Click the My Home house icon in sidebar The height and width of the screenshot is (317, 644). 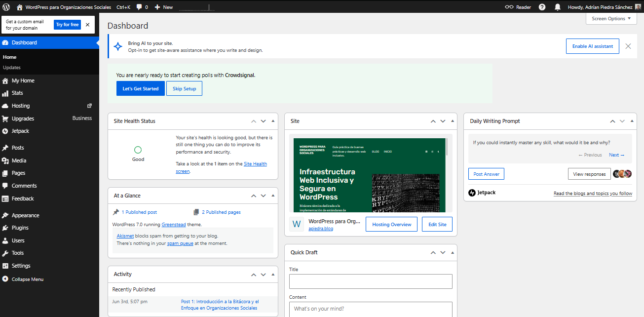click(5, 80)
